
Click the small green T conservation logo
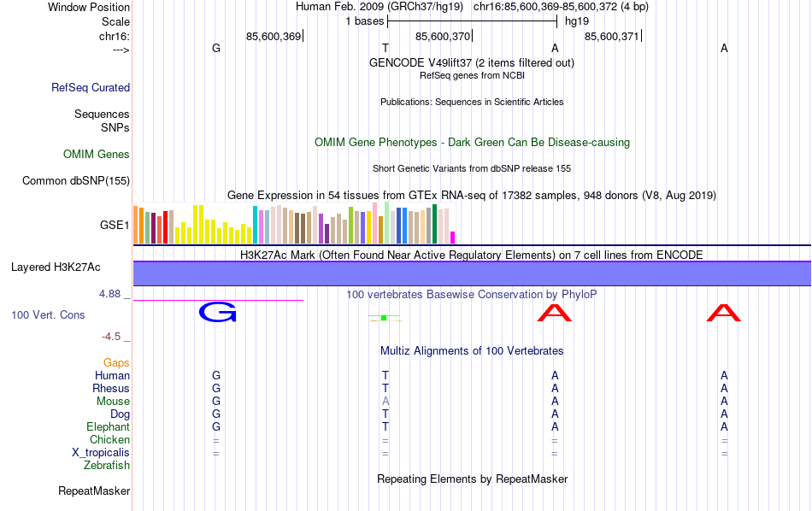point(384,317)
